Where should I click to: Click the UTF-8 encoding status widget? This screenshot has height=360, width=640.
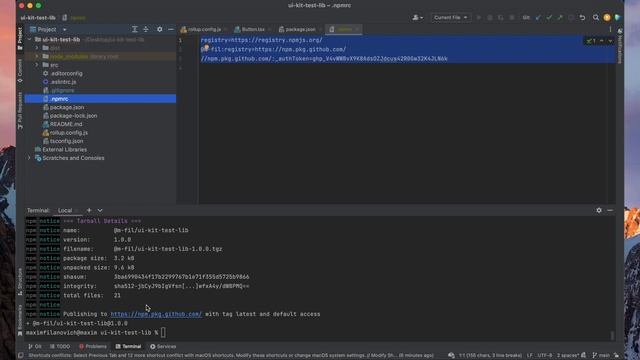pos(544,356)
